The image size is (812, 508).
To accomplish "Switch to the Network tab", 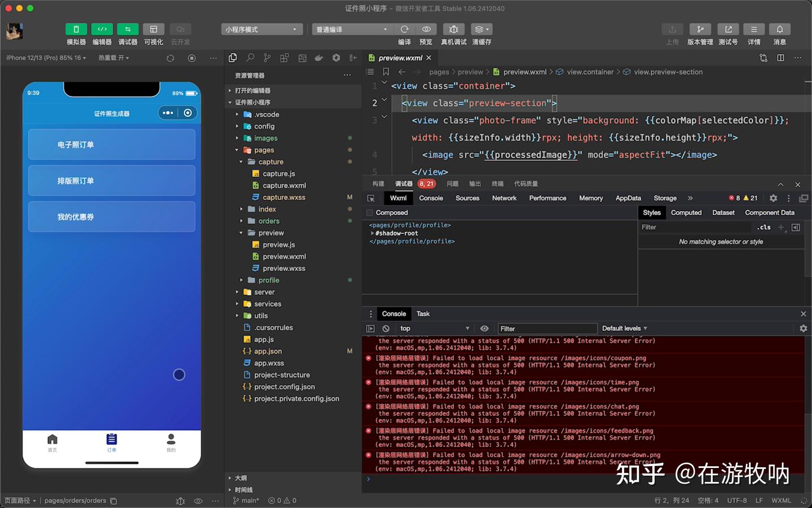I will coord(504,198).
